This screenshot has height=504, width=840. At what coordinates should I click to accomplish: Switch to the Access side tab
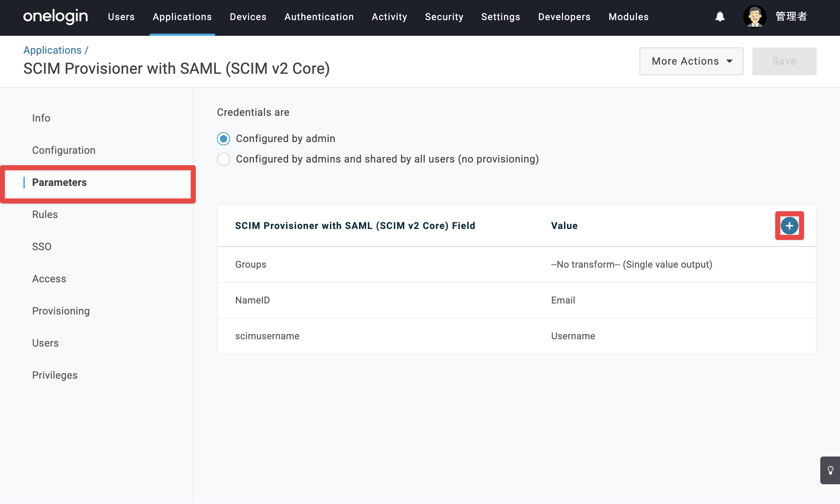point(49,279)
